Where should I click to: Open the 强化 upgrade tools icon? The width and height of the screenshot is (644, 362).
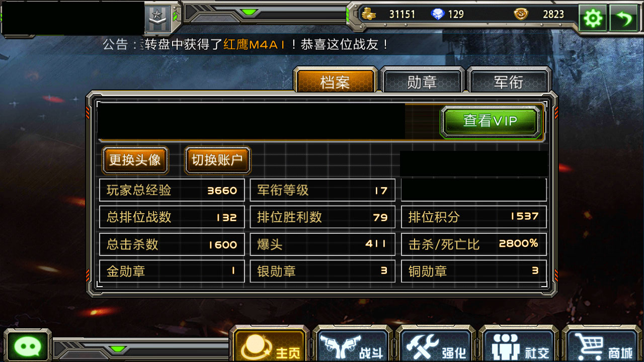tap(435, 345)
